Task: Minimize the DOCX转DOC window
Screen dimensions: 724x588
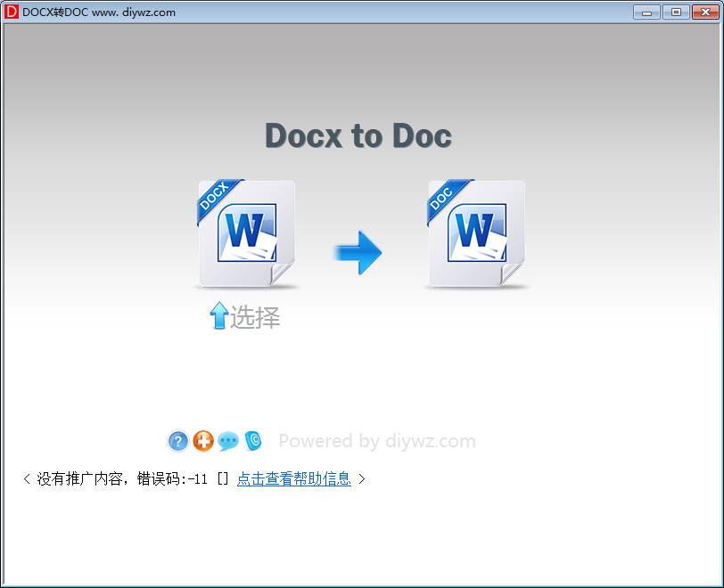Action: pos(647,12)
